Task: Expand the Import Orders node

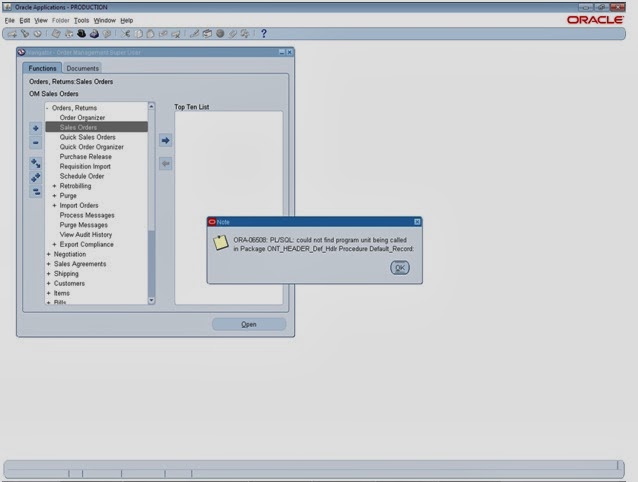Action: point(55,205)
